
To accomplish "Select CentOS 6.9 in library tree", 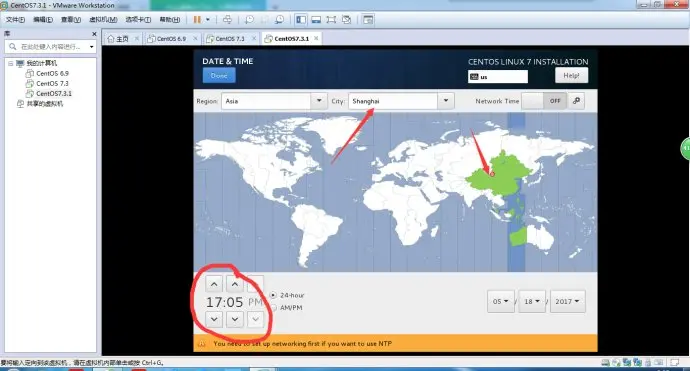I will coord(52,73).
